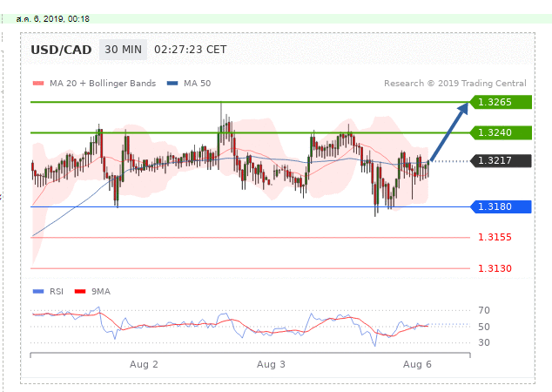Click the Research © 2019 Trading Central credit

(454, 84)
